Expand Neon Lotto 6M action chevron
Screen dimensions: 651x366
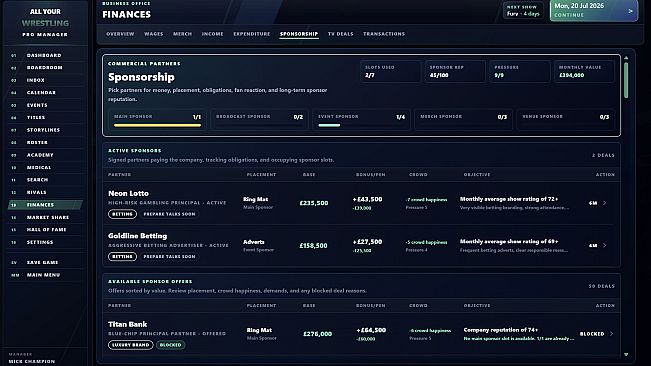pyautogui.click(x=604, y=203)
